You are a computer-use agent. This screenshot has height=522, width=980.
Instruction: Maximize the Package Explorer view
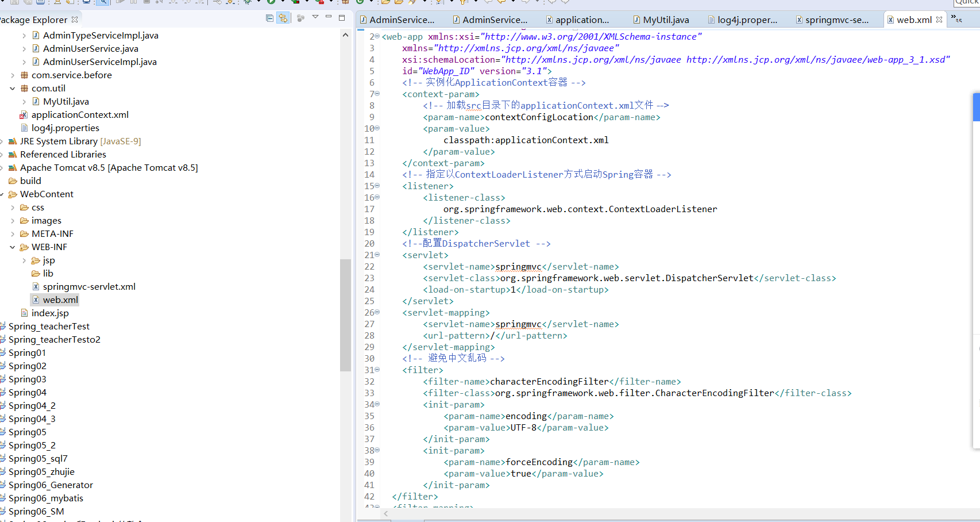[342, 18]
